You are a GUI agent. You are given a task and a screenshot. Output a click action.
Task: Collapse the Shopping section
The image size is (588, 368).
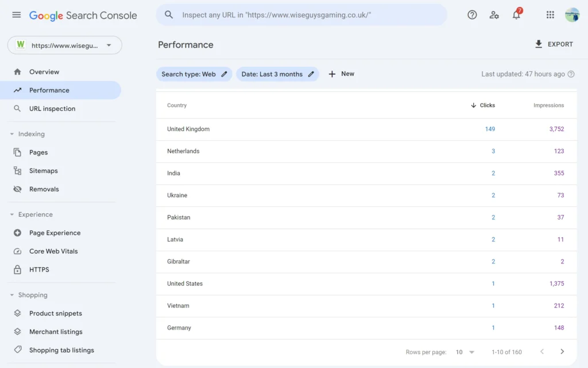[12, 295]
